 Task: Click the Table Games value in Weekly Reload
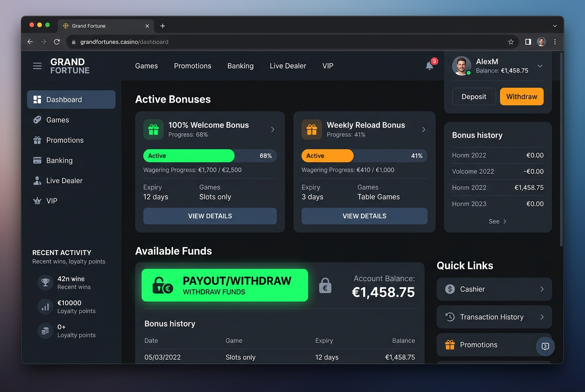pos(379,197)
